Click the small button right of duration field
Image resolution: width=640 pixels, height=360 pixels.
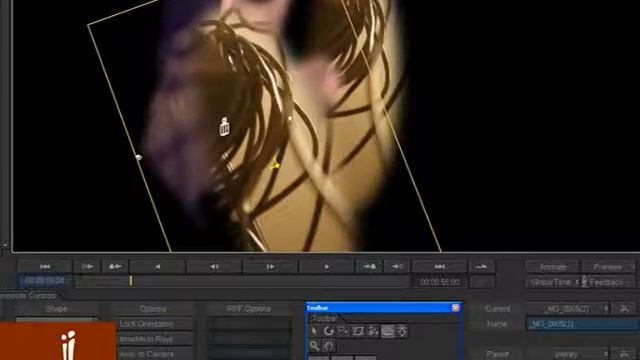click(482, 282)
